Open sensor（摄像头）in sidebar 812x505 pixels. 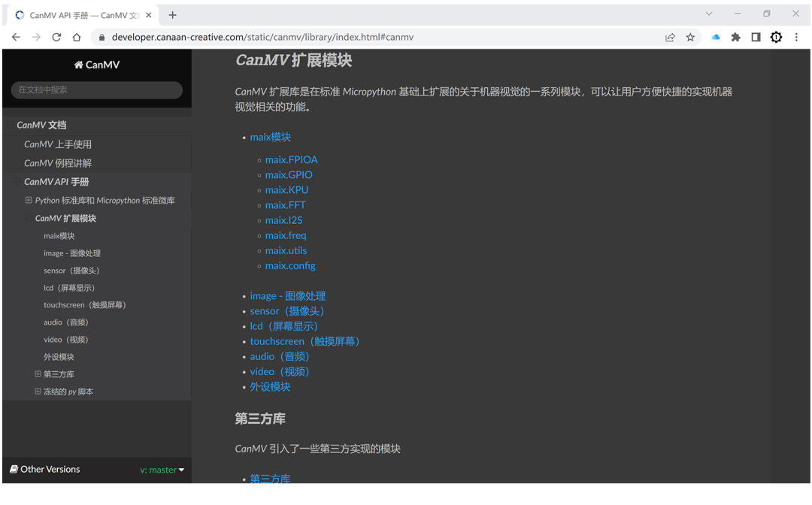point(71,271)
